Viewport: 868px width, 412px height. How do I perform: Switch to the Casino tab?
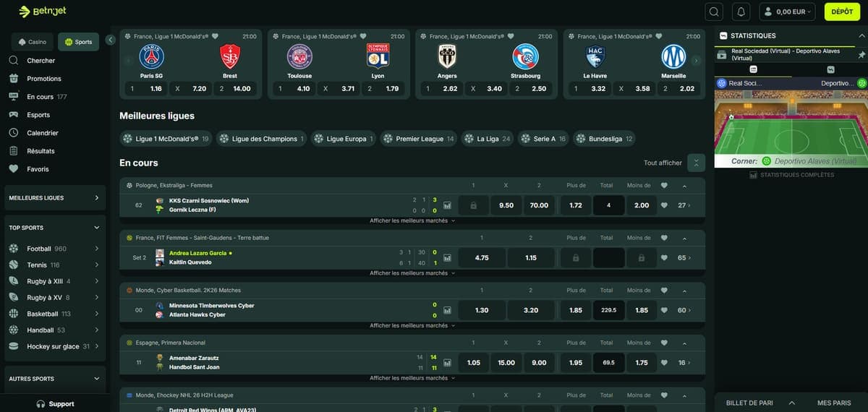point(33,42)
